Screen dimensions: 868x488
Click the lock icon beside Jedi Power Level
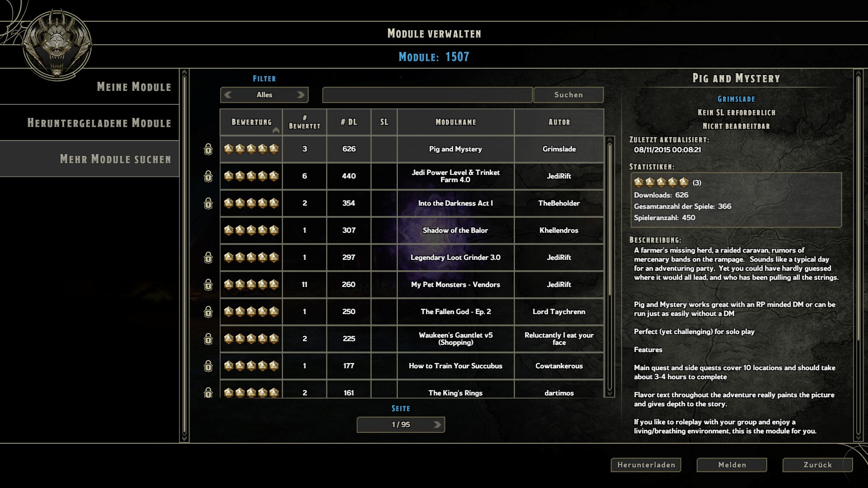pyautogui.click(x=208, y=176)
